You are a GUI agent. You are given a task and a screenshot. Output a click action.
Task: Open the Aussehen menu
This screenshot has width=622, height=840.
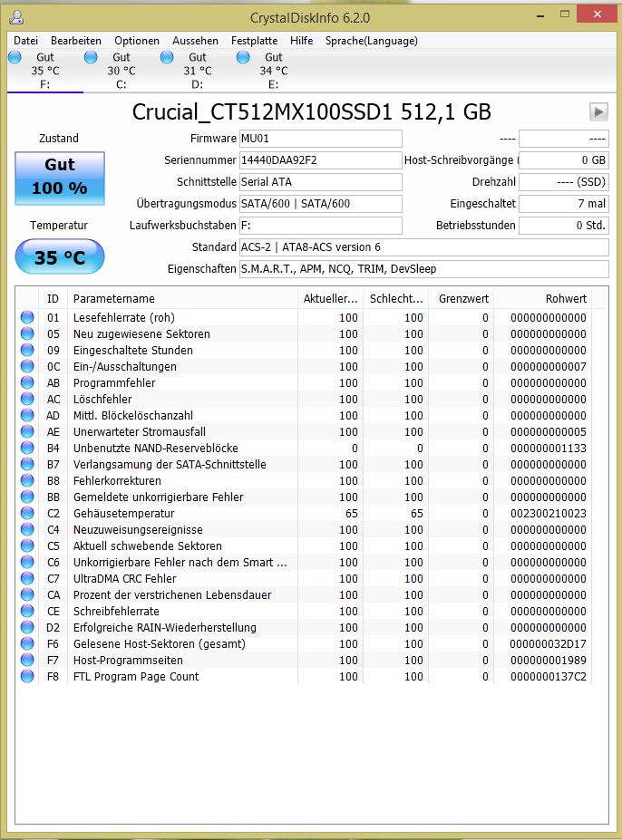pyautogui.click(x=195, y=41)
